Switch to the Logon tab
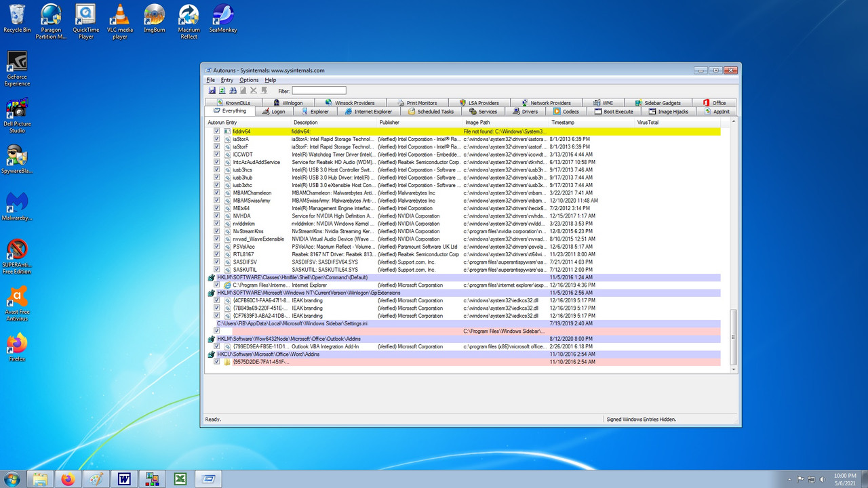The height and width of the screenshot is (488, 868). (274, 111)
